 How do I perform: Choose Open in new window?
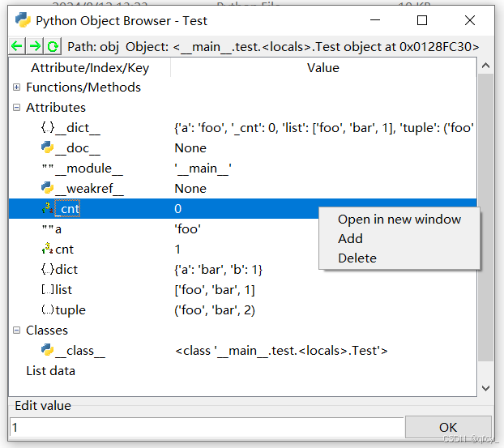point(399,220)
